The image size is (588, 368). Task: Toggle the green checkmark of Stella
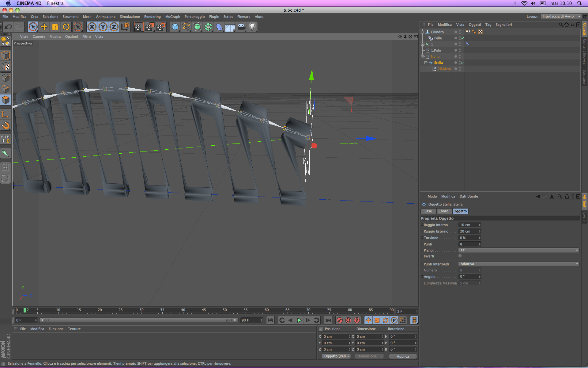point(463,63)
